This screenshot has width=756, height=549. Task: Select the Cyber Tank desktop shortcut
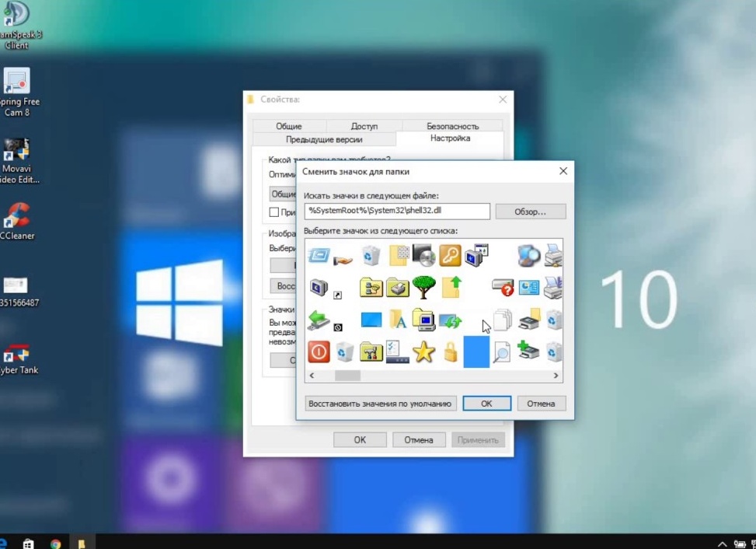[17, 359]
